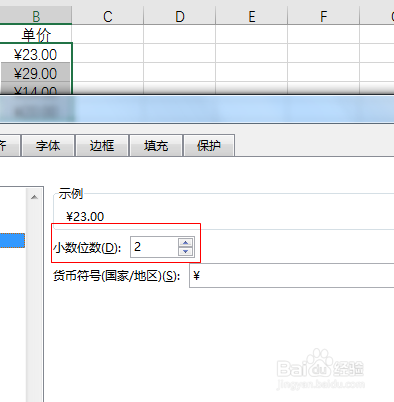Select column E header
Viewport: 394px width, 402px height.
point(252,16)
